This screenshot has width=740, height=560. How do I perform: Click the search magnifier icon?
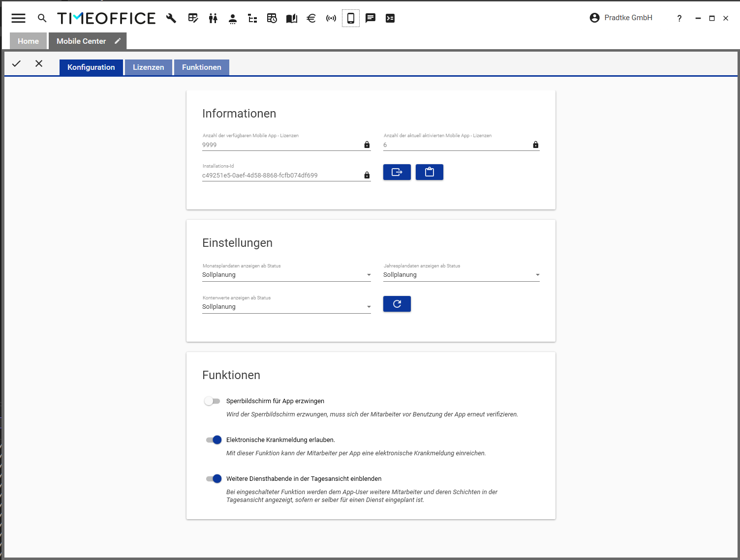[x=42, y=18]
